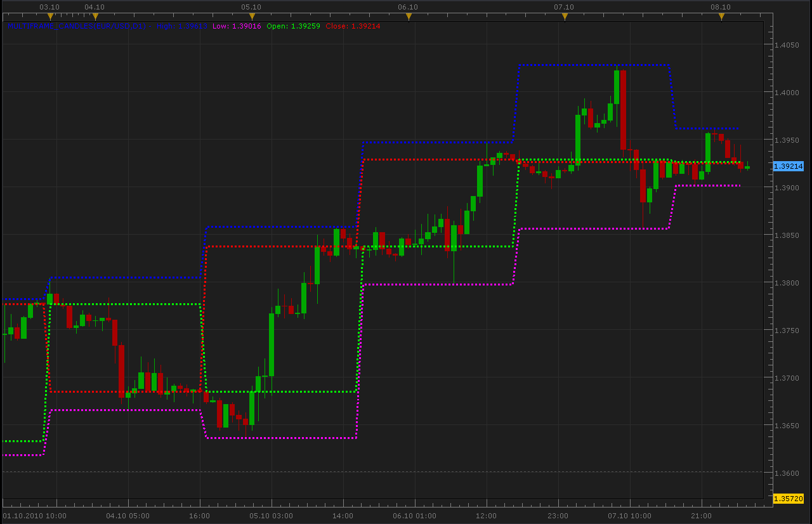
Task: Click the 12:00 time axis label
Action: click(x=487, y=516)
